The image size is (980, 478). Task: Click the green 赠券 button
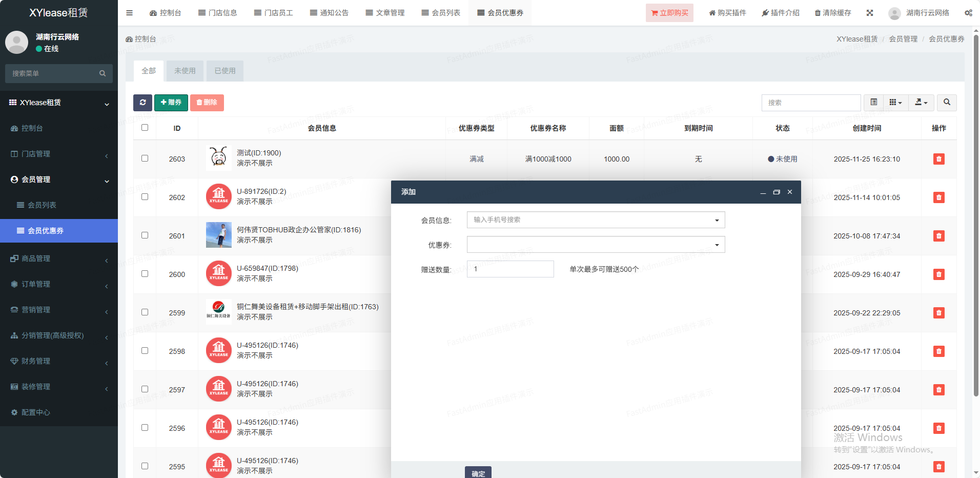(171, 103)
